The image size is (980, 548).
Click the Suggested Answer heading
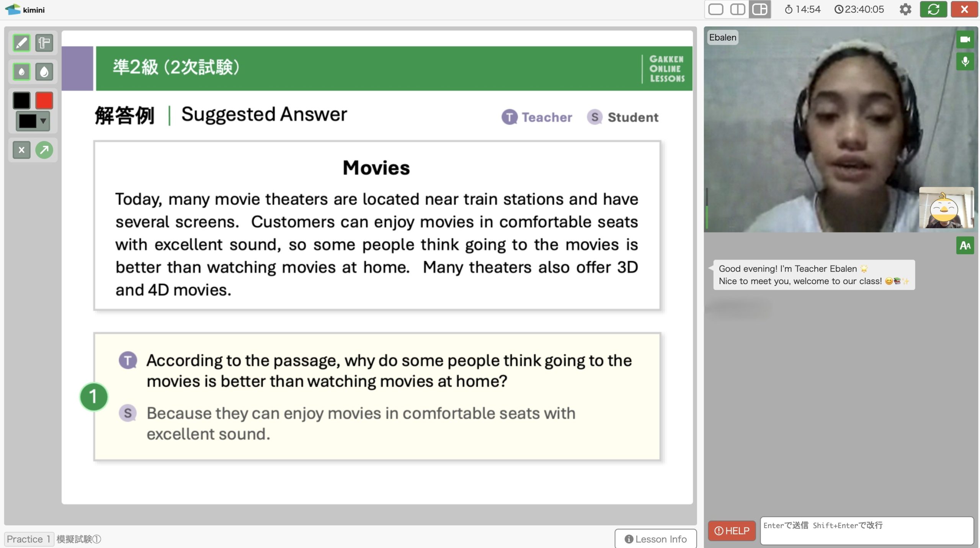coord(264,114)
